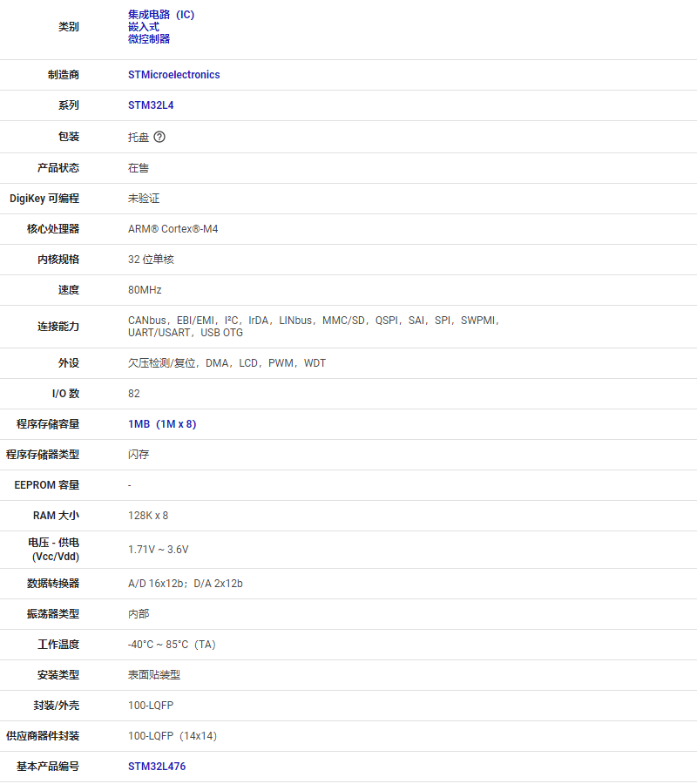697x784 pixels.
Task: Open the STM32L476 base product number link
Action: click(157, 766)
